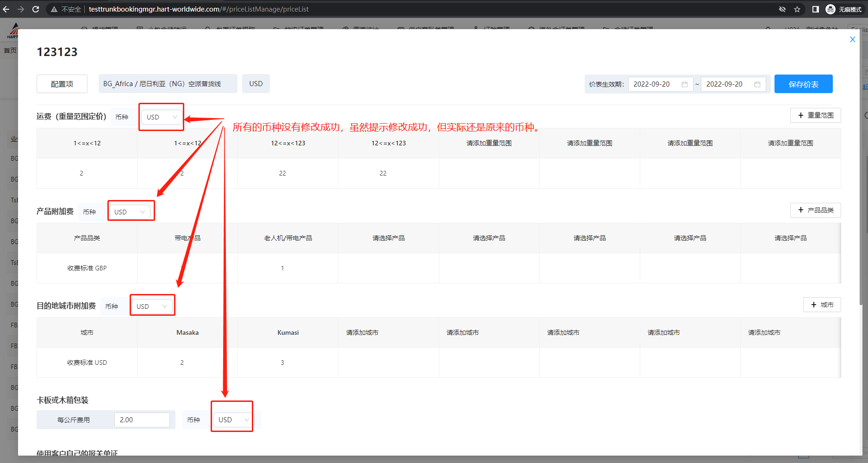Screen dimensions: 868x463
Task: Select the Masaka city column header
Action: 187,332
